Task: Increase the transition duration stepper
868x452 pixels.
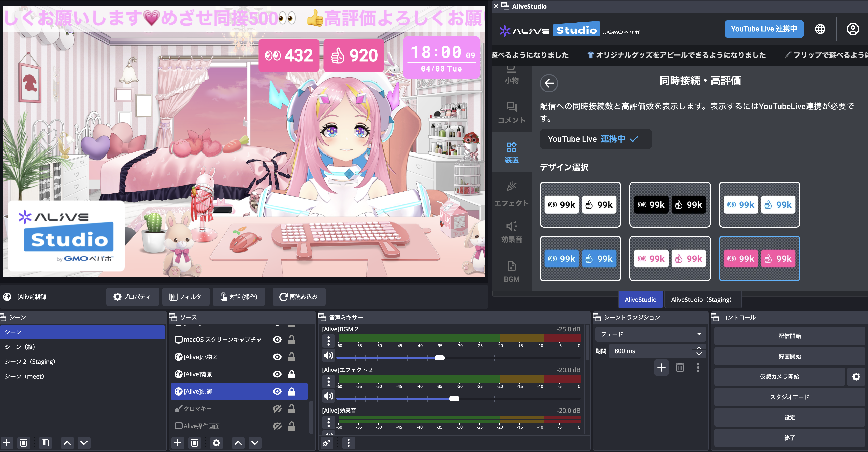Action: point(699,347)
